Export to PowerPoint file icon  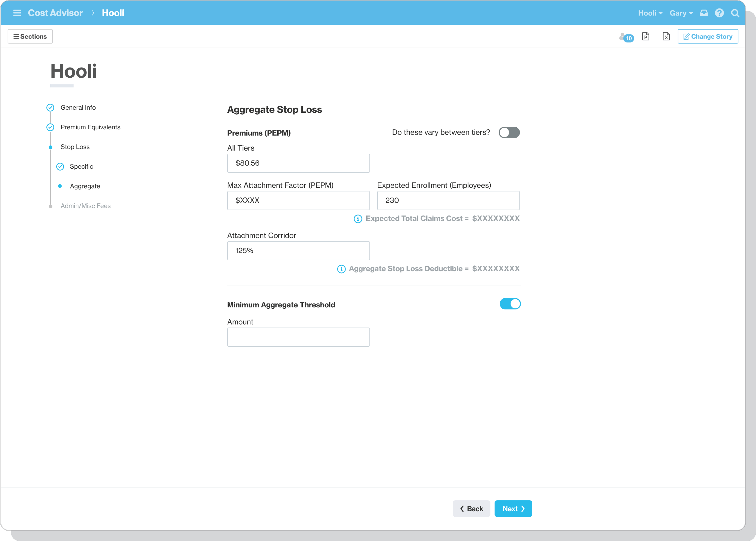click(x=645, y=36)
